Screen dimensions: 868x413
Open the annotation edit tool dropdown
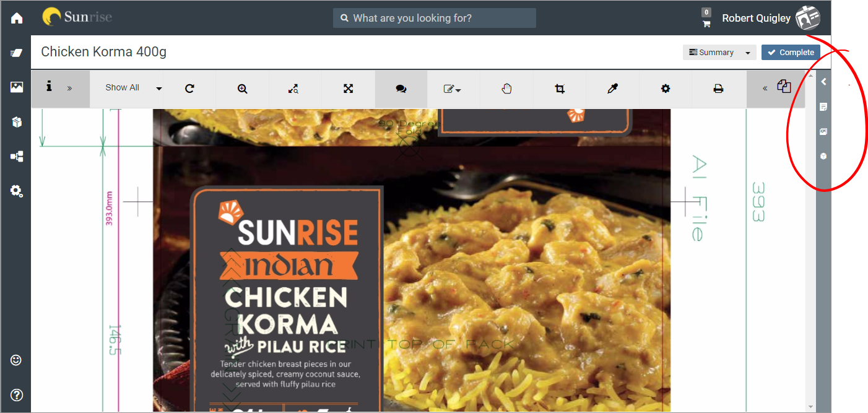point(453,89)
